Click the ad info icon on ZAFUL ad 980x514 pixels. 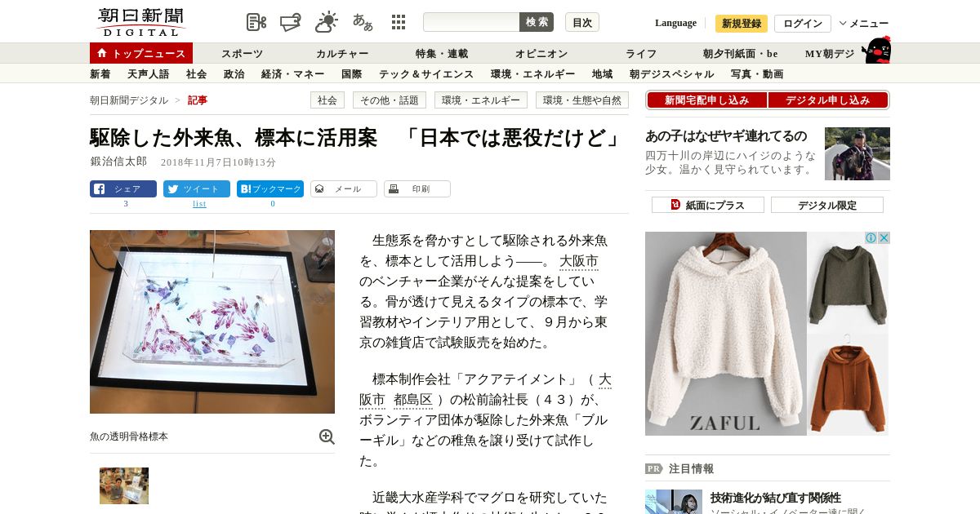click(x=871, y=237)
